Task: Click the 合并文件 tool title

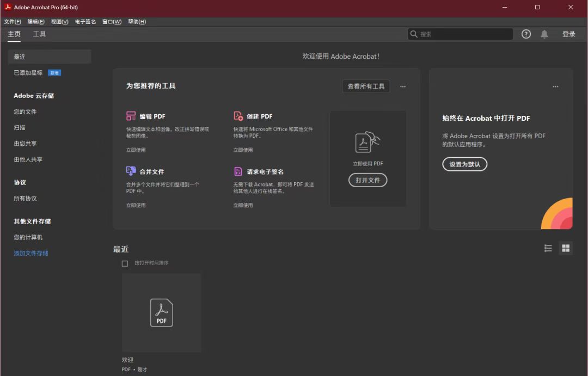Action: coord(151,172)
